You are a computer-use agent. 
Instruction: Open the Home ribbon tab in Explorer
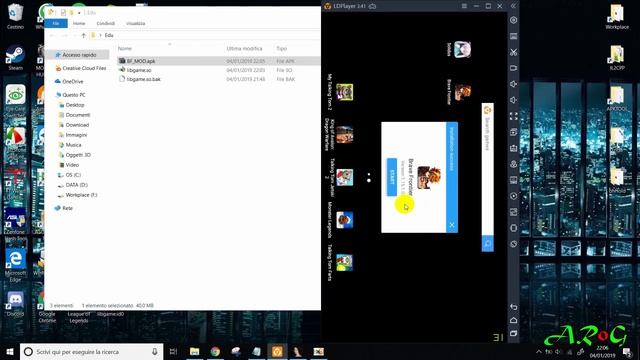click(x=79, y=23)
